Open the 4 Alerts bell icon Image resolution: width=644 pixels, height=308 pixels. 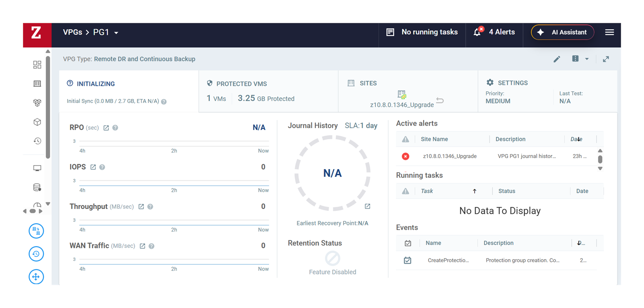pos(478,32)
